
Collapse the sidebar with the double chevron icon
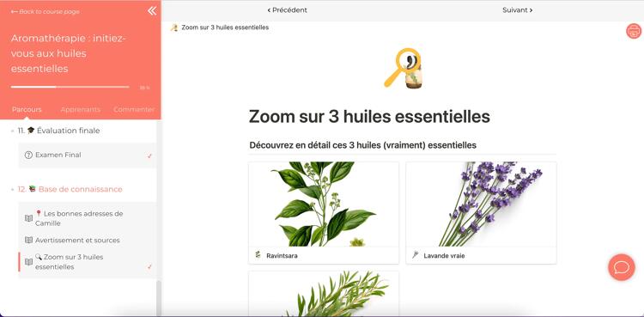pos(152,10)
